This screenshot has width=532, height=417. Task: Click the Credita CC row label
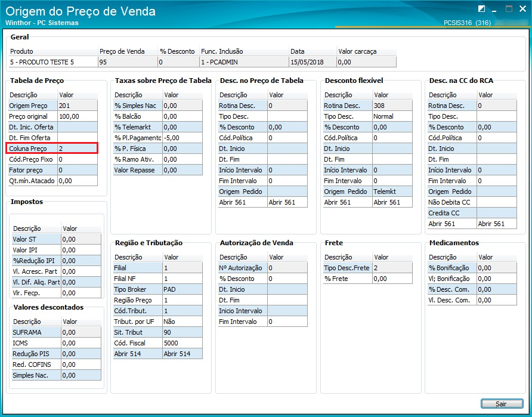(x=452, y=213)
